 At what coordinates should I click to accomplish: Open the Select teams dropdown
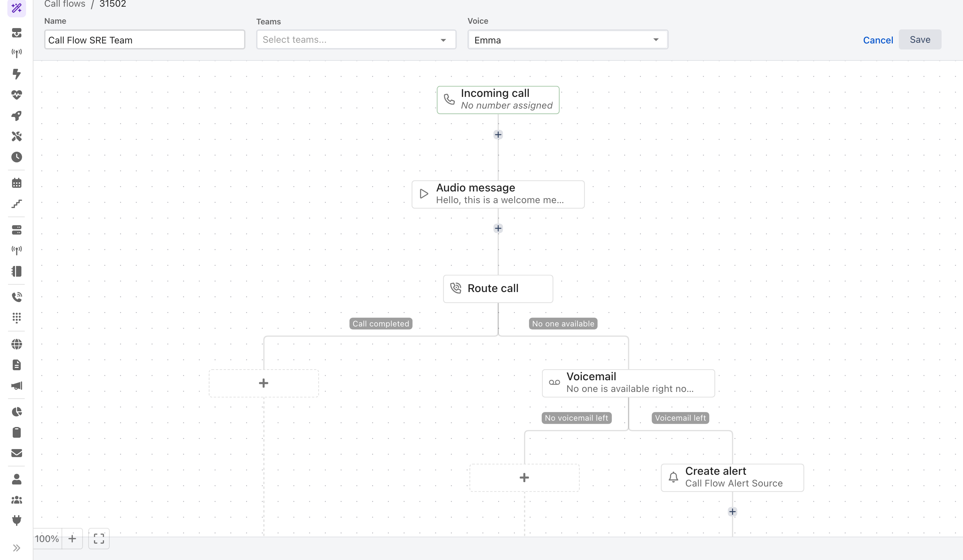(x=356, y=39)
